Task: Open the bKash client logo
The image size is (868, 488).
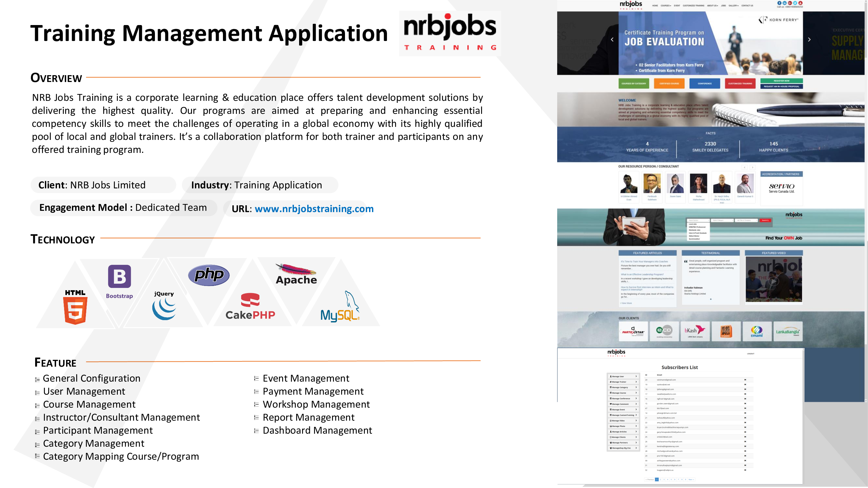Action: click(x=695, y=331)
